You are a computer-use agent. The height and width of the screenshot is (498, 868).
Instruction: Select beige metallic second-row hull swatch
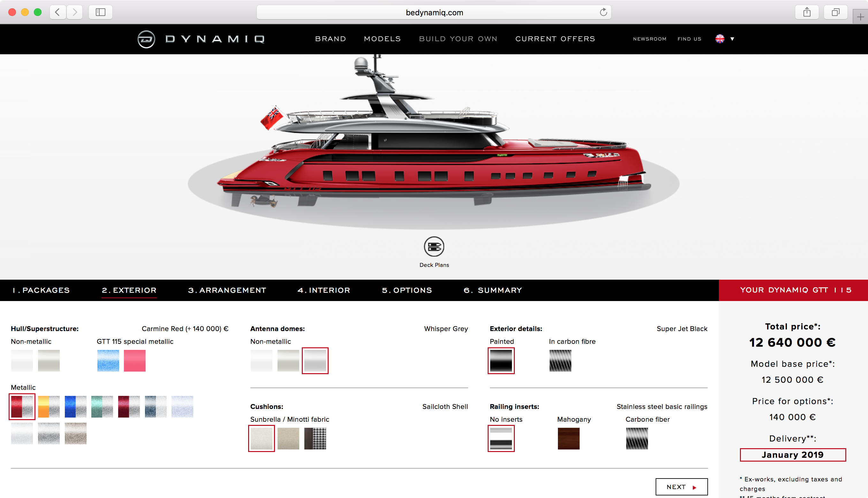point(75,434)
